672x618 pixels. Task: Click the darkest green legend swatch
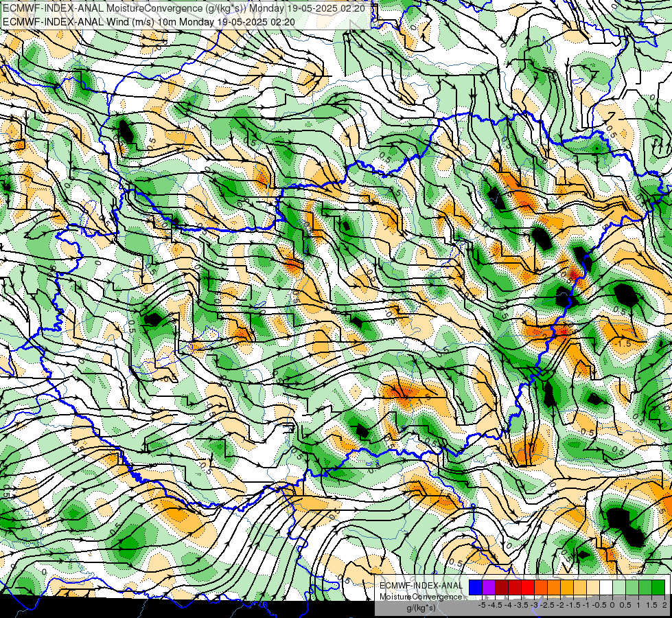[x=658, y=587]
